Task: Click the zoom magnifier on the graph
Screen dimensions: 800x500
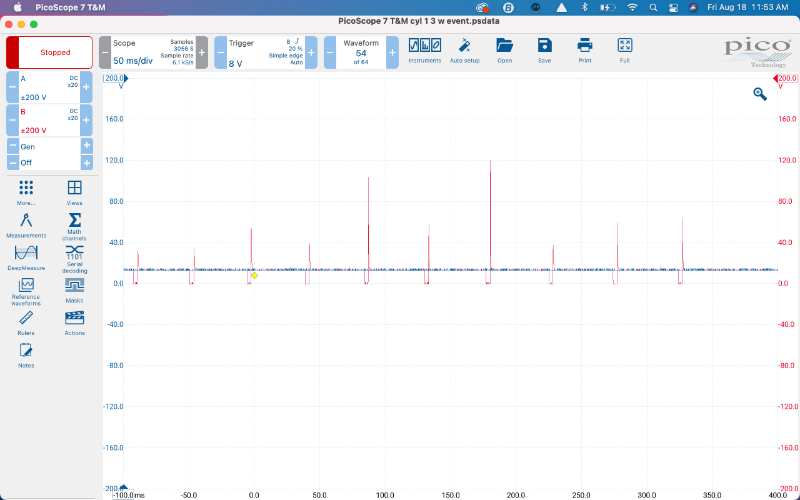Action: (760, 93)
